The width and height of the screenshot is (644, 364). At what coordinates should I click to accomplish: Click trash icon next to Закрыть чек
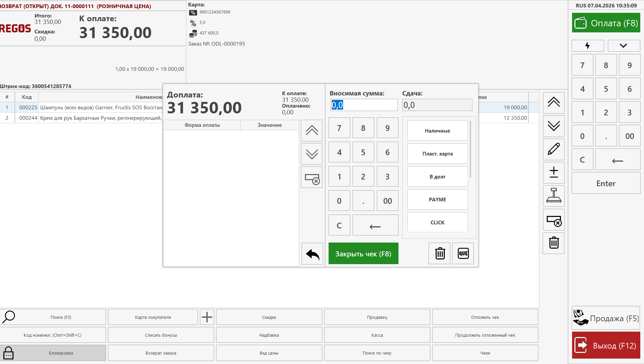click(x=439, y=253)
